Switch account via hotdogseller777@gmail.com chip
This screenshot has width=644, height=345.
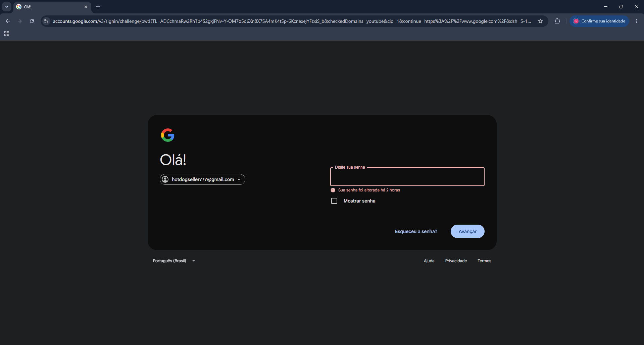point(202,179)
